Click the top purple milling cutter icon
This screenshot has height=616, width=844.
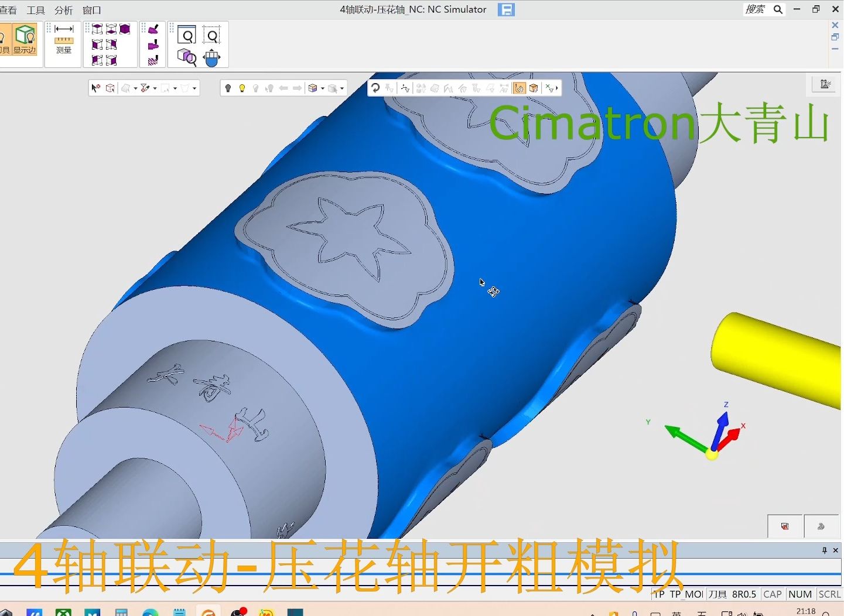153,29
